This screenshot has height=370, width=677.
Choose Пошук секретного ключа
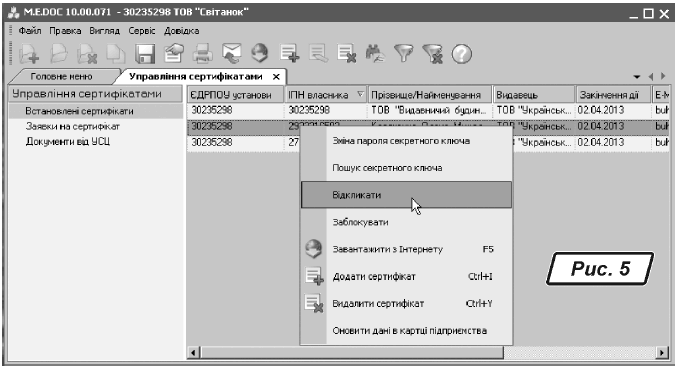coord(406,168)
